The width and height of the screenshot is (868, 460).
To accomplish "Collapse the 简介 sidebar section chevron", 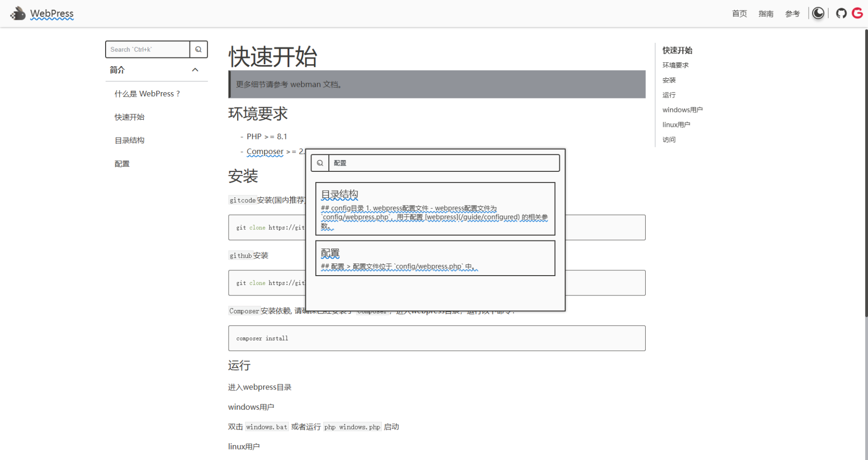I will pos(195,70).
